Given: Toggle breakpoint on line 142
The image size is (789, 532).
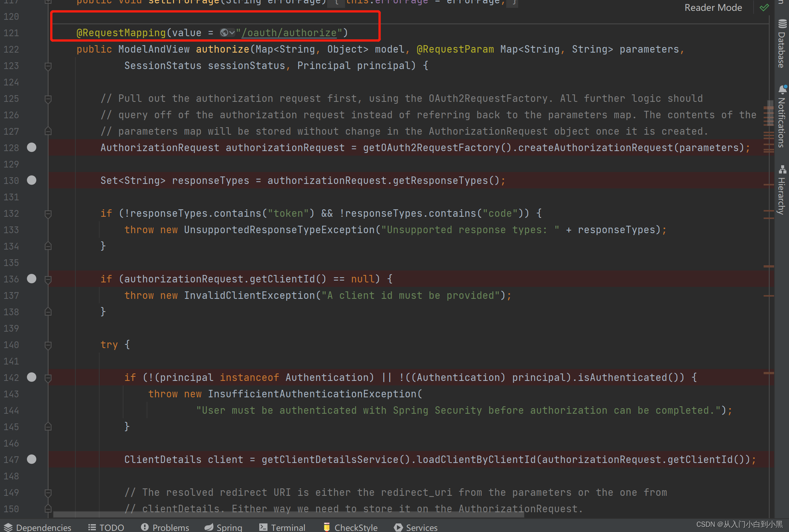Looking at the screenshot, I should pyautogui.click(x=32, y=377).
